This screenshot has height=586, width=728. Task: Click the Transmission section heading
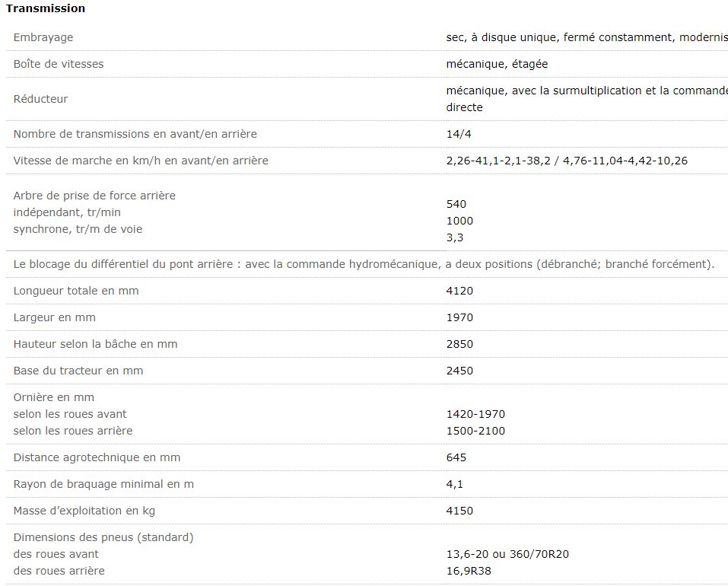tap(46, 8)
